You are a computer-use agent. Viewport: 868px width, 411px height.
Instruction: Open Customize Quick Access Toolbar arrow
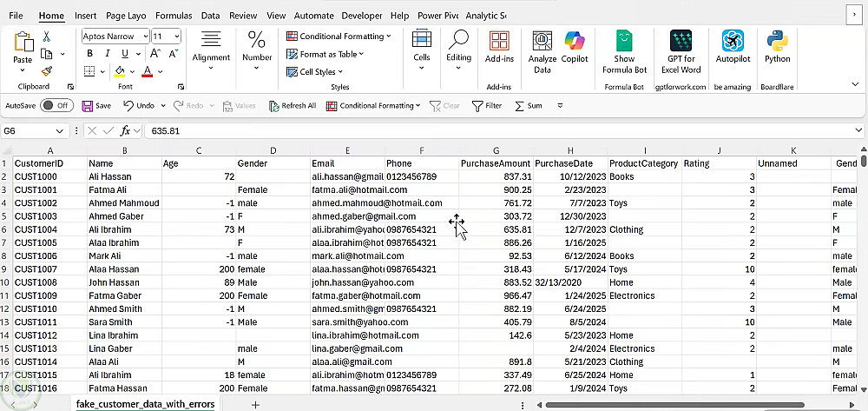coord(560,105)
